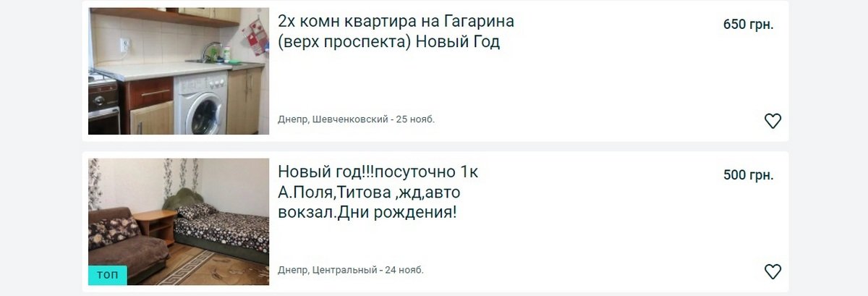Select the Центральный district text

(x=344, y=271)
